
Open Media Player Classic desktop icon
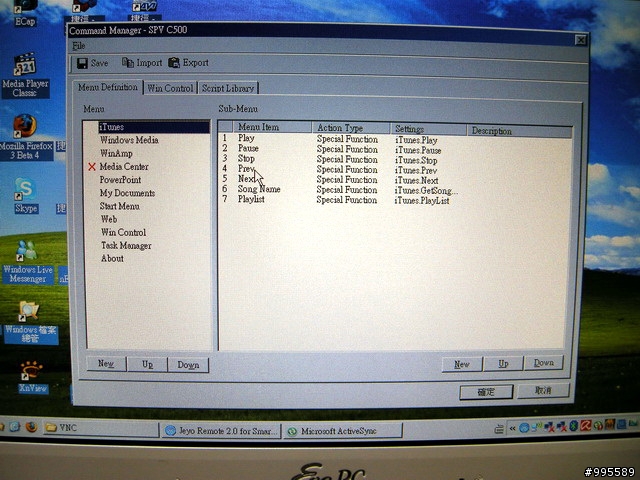pyautogui.click(x=25, y=76)
